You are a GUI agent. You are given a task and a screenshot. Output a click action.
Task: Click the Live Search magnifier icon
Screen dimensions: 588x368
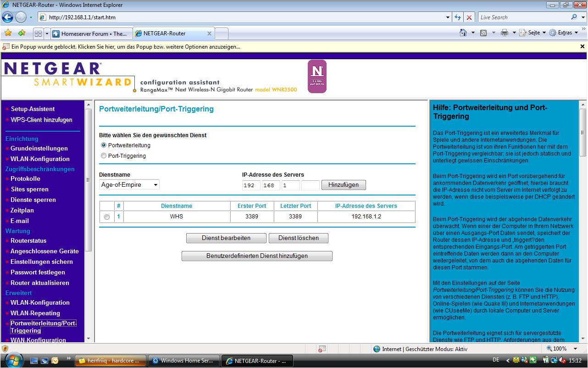(574, 17)
